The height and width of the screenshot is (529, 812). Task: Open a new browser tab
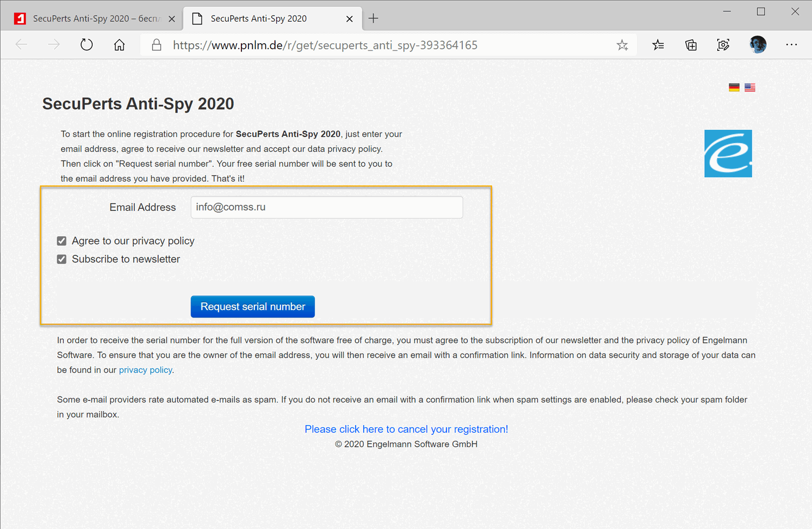[x=373, y=18]
